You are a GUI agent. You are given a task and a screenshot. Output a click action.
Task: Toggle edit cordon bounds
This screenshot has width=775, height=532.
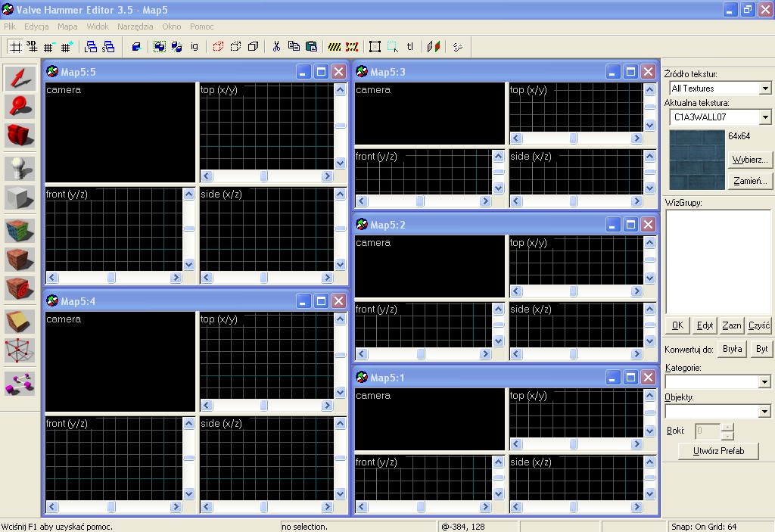(352, 47)
